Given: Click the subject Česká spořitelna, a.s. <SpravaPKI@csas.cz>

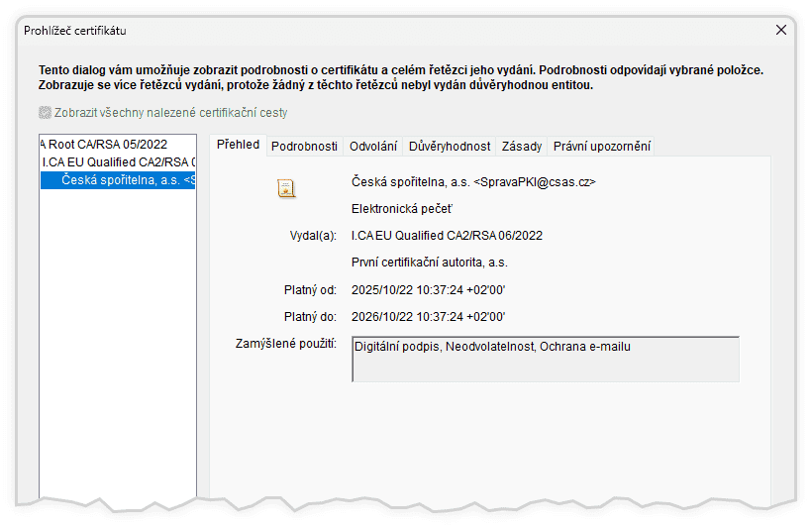Looking at the screenshot, I should click(473, 182).
